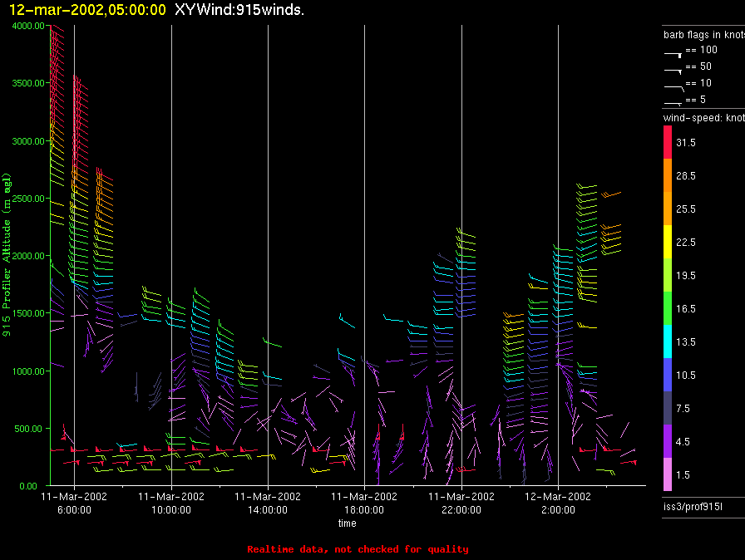
Task: Click the dark orange 28.5 knots swatch
Action: (x=668, y=175)
